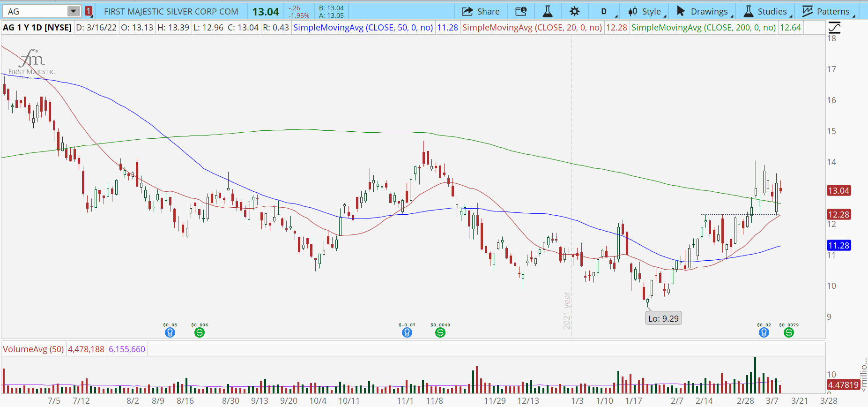Click the 1/17 date on time axis
Image resolution: width=868 pixels, height=407 pixels.
pyautogui.click(x=634, y=401)
